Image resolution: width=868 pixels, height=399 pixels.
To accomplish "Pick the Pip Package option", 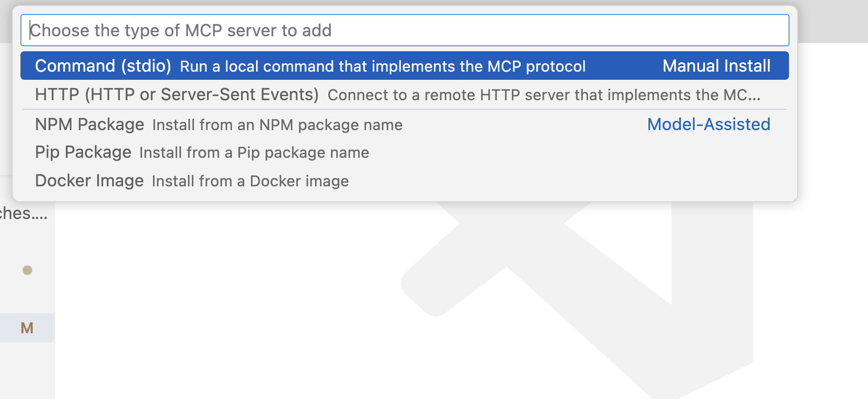I will tap(83, 152).
